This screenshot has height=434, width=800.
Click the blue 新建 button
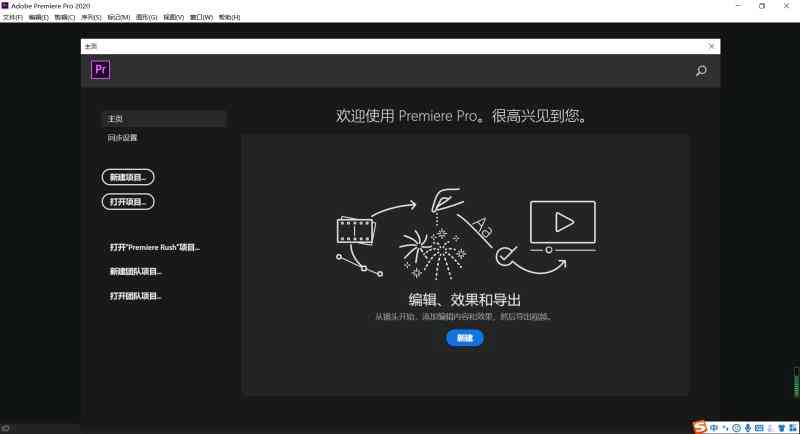pos(465,338)
